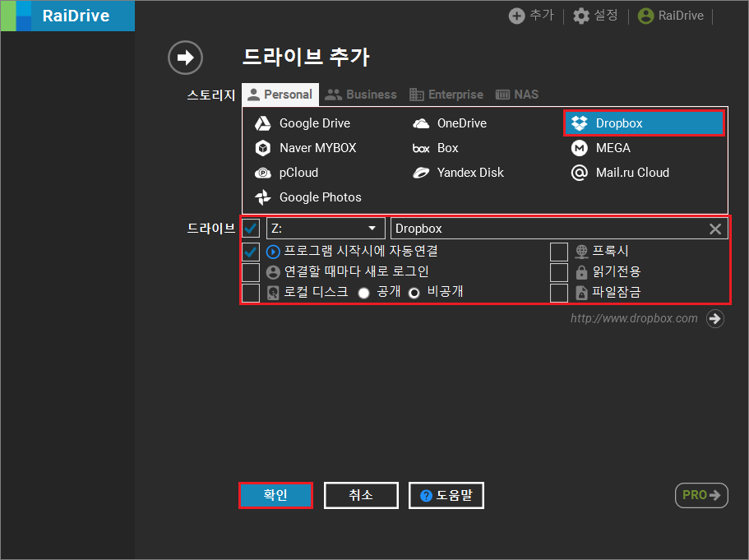Viewport: 749px width, 560px height.
Task: Click the pCloud icon
Action: [263, 173]
